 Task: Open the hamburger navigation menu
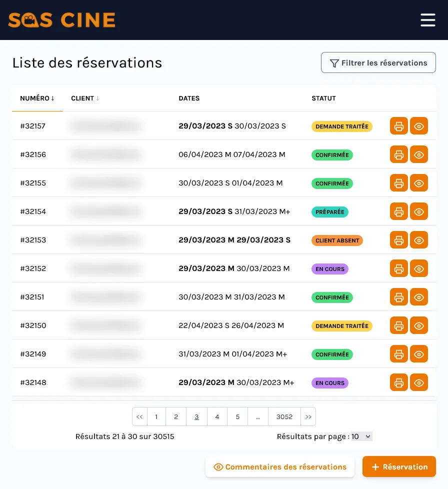coord(428,20)
